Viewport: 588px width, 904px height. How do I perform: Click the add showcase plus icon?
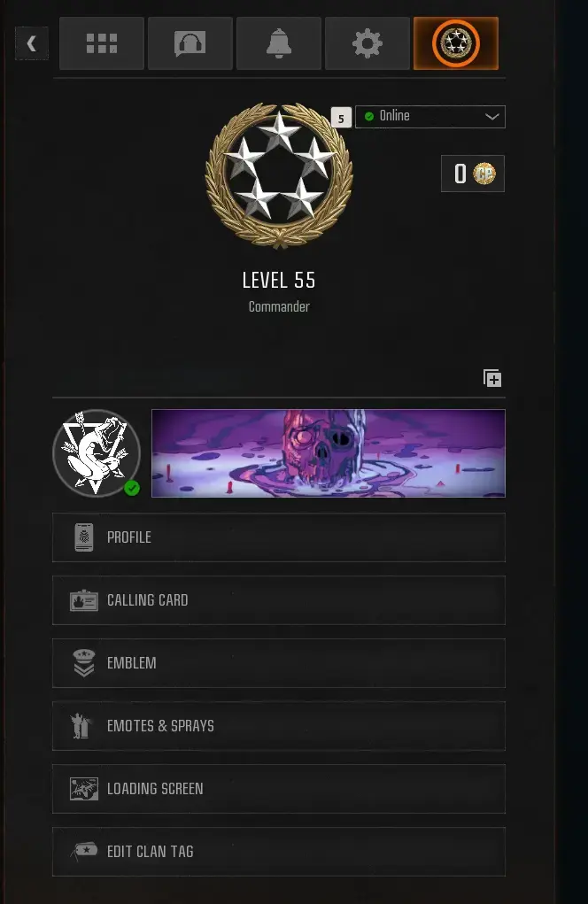click(492, 378)
